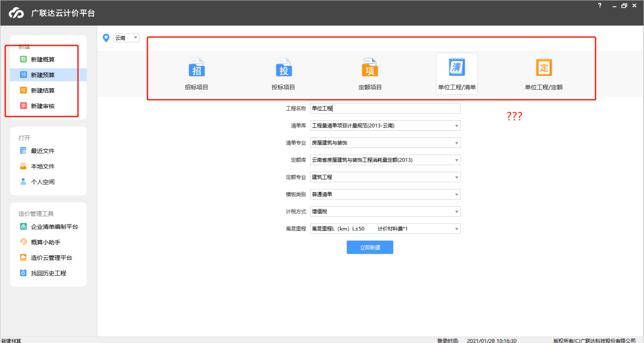Viewport: 644px width, 343px height.
Task: Select the 单位工程/清单 icon
Action: pyautogui.click(x=457, y=67)
